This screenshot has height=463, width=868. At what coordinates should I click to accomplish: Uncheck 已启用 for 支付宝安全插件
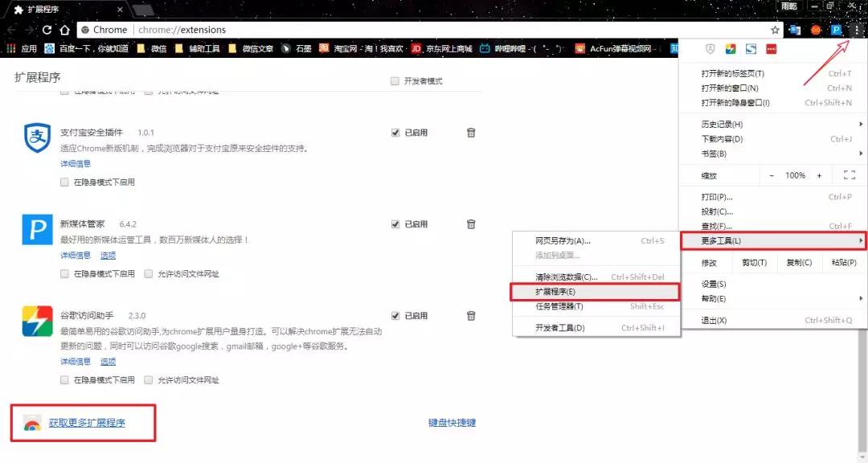[x=395, y=133]
